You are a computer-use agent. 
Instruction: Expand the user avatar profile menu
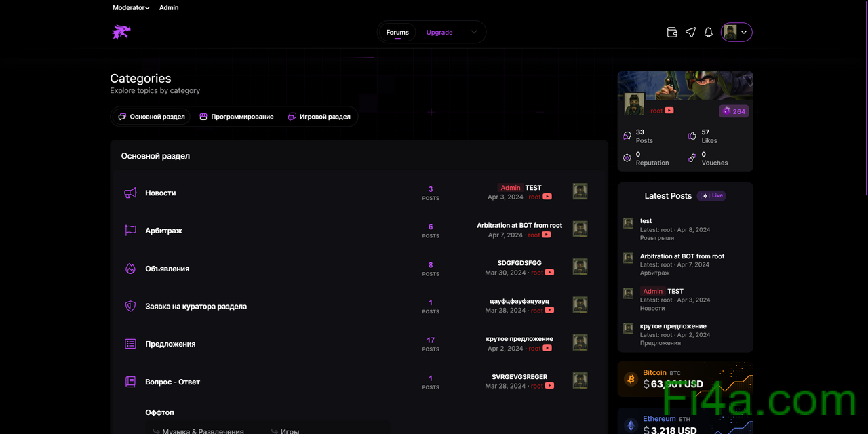(736, 32)
